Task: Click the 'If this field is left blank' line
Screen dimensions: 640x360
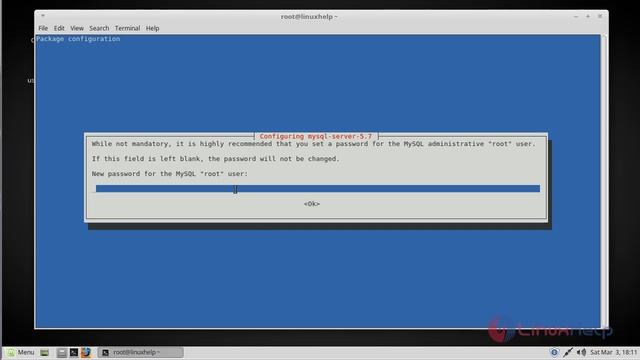Action: click(x=216, y=159)
